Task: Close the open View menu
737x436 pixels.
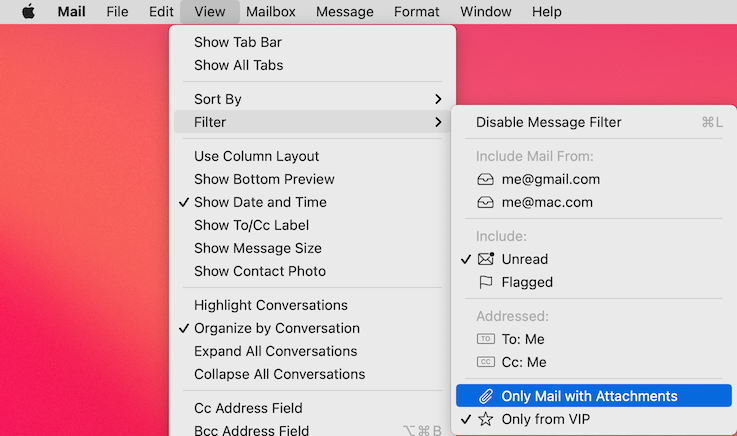Action: pyautogui.click(x=210, y=11)
